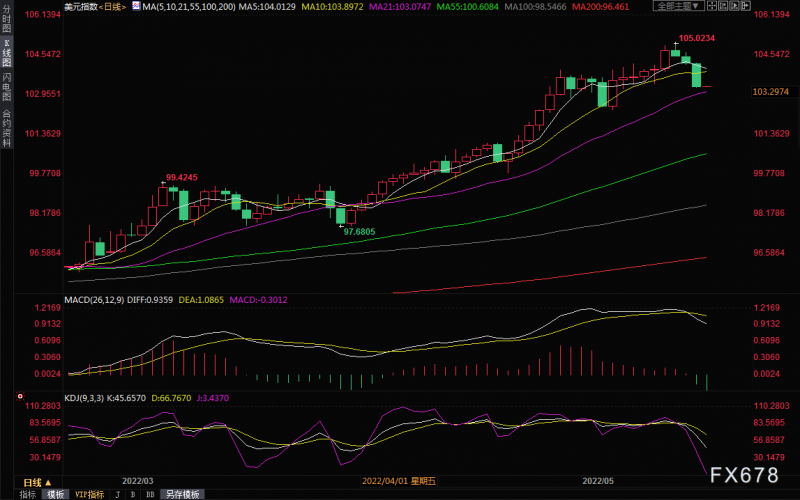Select the 模板 tab at bottom

point(55,494)
